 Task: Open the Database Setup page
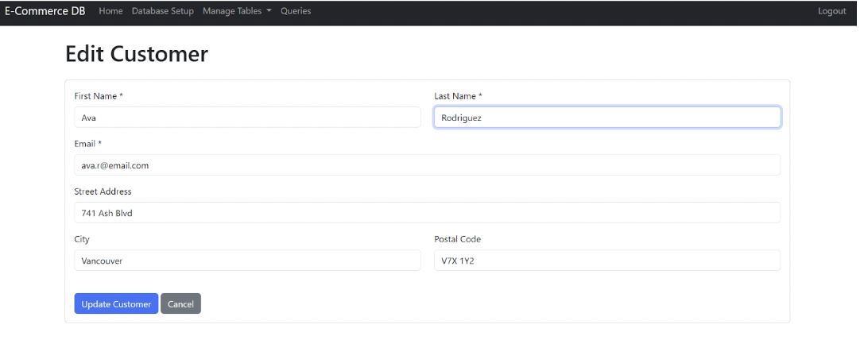(162, 11)
